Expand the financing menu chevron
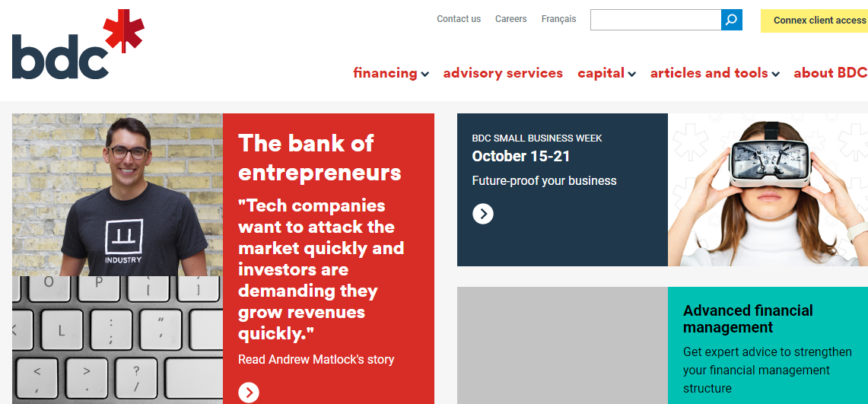This screenshot has width=868, height=404. tap(424, 74)
